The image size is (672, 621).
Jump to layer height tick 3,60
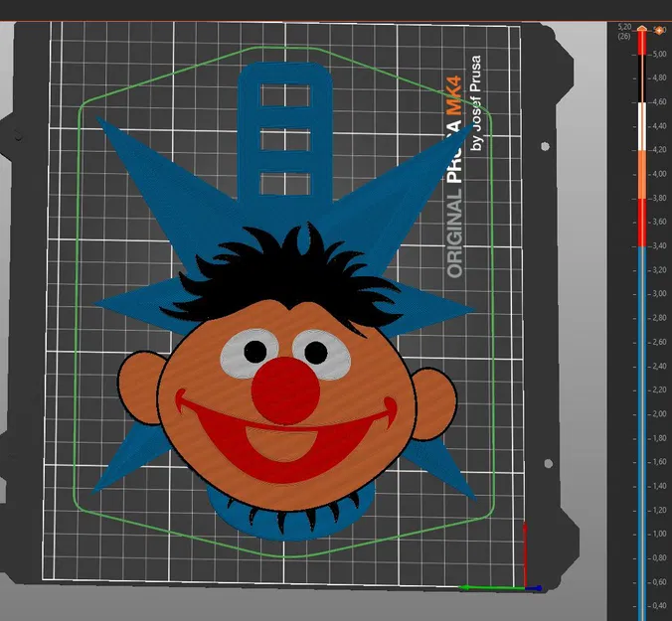pyautogui.click(x=660, y=222)
